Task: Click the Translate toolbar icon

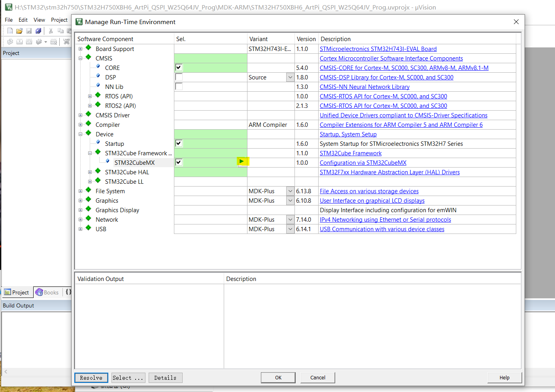Action: tap(10, 41)
